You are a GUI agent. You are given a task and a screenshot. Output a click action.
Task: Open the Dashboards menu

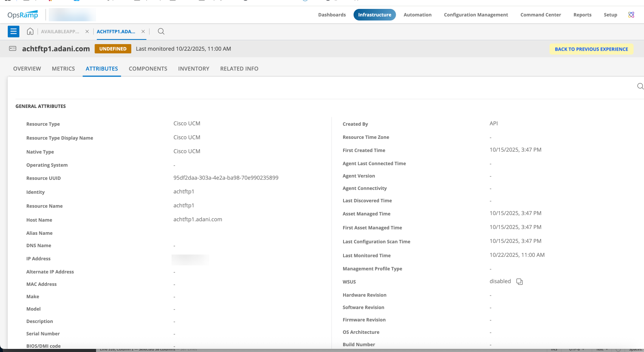(332, 15)
